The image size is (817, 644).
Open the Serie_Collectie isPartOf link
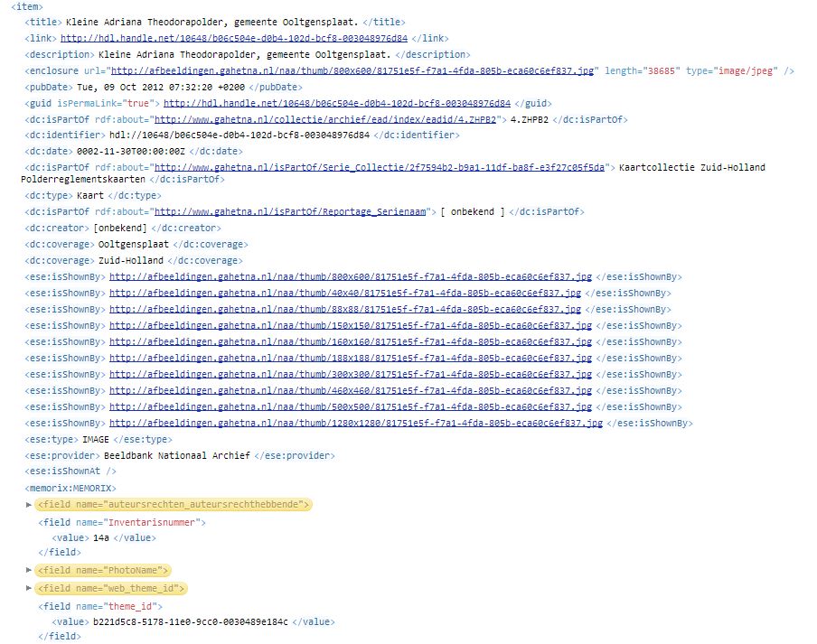click(x=380, y=167)
